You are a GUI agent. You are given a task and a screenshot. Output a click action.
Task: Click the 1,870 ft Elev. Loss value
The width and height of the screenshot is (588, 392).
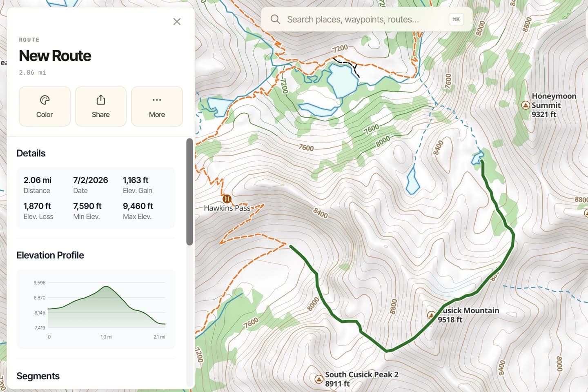(x=37, y=206)
